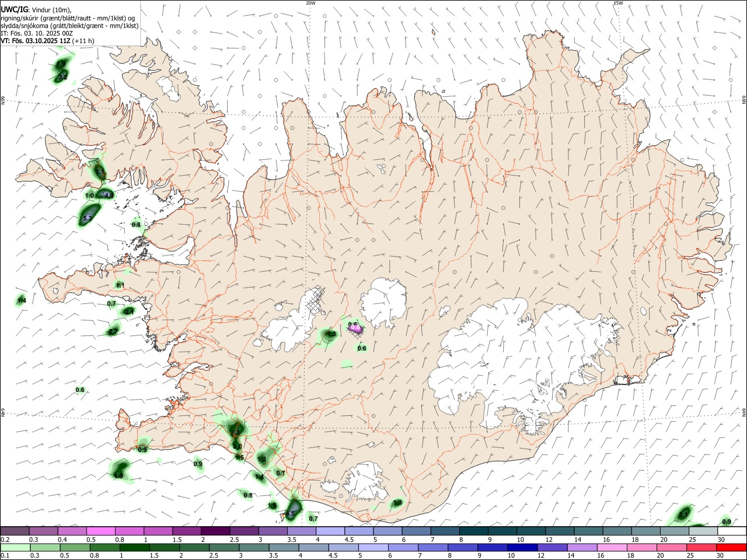
Task: Click the 1.2 precipitation value label
Action: [x=262, y=460]
